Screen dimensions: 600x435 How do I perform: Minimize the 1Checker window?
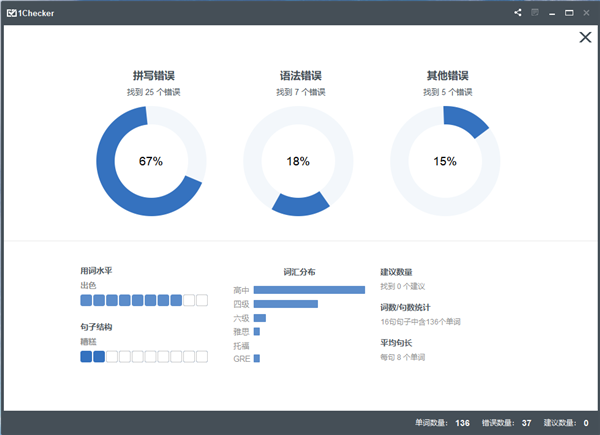tap(552, 12)
